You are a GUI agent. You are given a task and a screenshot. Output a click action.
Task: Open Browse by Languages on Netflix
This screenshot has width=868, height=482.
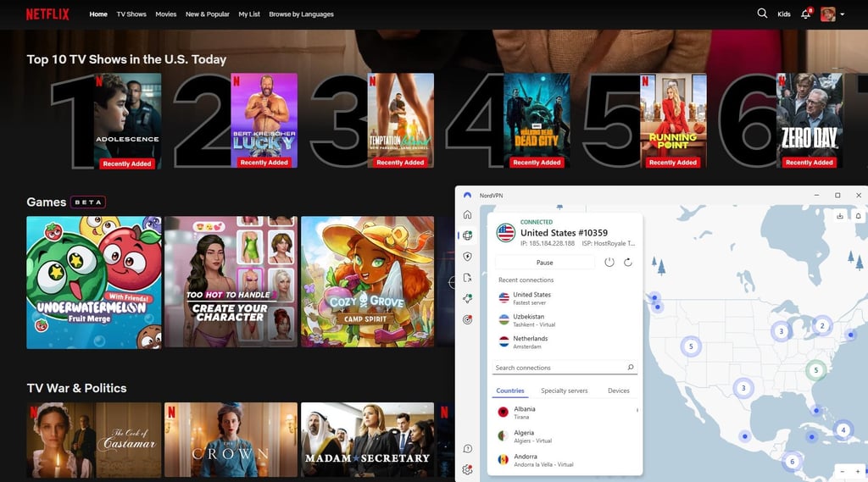(x=301, y=14)
